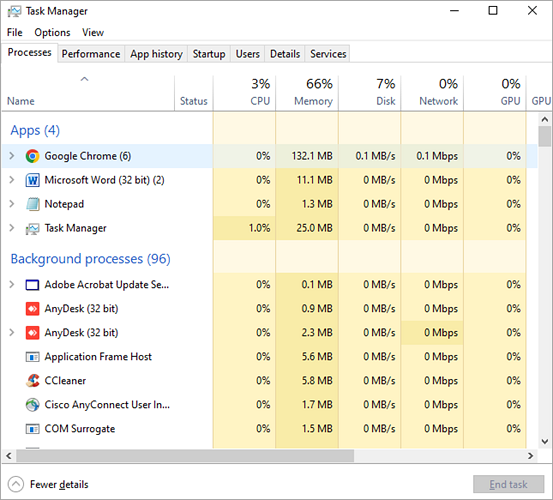The height and width of the screenshot is (500, 553).
Task: Switch to the Details tab
Action: (285, 54)
